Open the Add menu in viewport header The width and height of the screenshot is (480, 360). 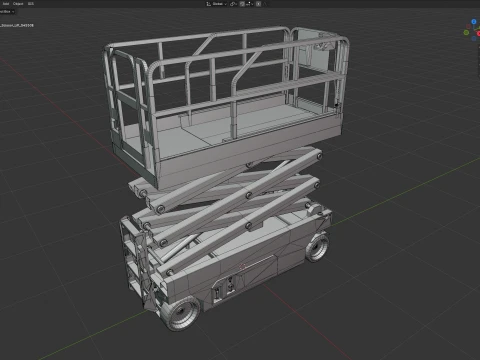tap(6, 4)
